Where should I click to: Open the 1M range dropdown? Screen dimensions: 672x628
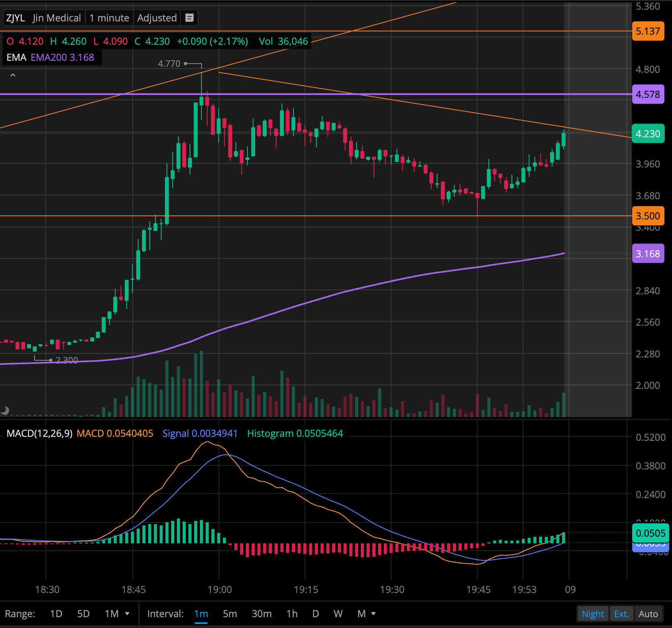coord(117,614)
